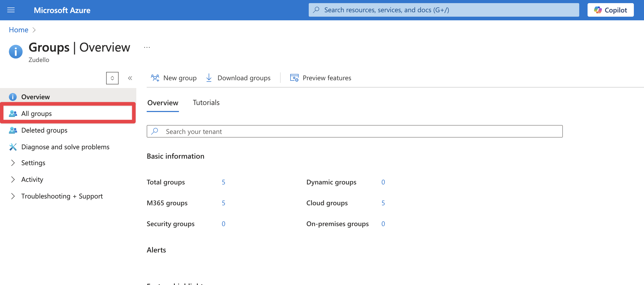Click Download groups button

[x=238, y=78]
